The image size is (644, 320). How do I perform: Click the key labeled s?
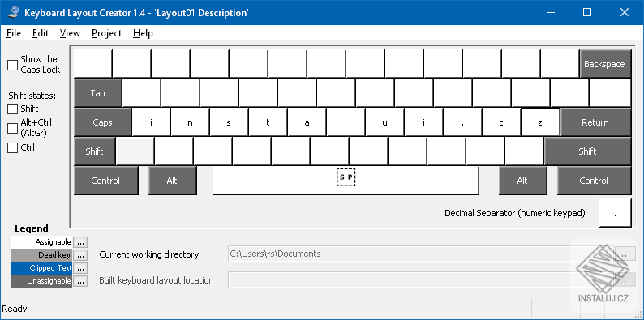(x=229, y=122)
